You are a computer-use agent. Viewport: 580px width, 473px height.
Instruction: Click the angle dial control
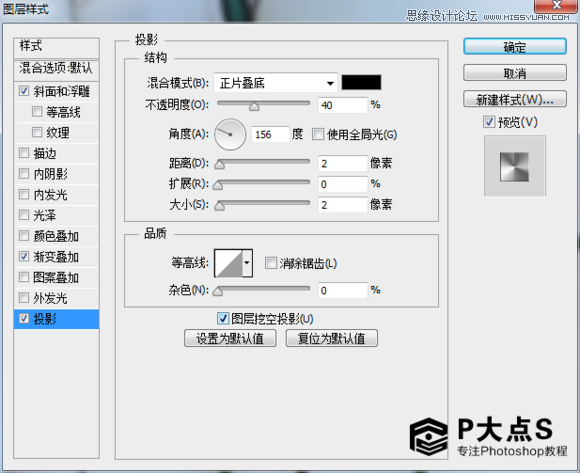tap(230, 134)
